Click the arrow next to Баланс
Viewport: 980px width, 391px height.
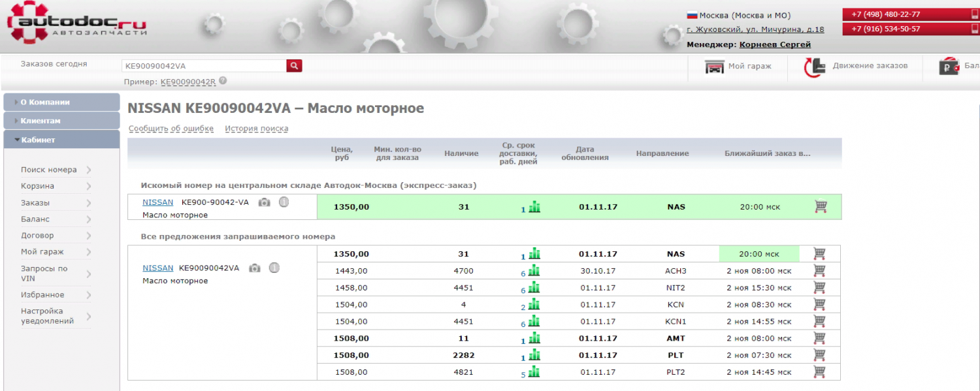(x=88, y=219)
